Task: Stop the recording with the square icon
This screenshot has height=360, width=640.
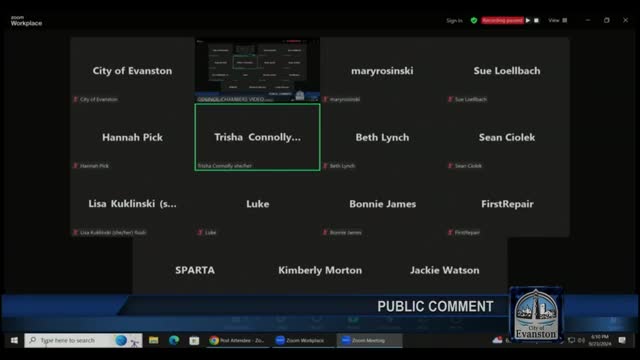Action: point(536,20)
